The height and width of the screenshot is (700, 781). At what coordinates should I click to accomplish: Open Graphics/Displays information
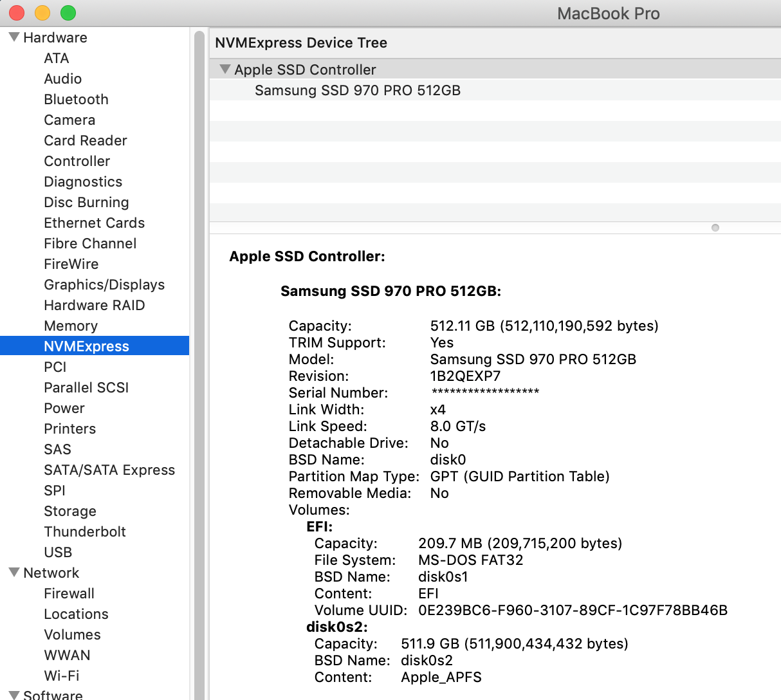click(x=104, y=284)
